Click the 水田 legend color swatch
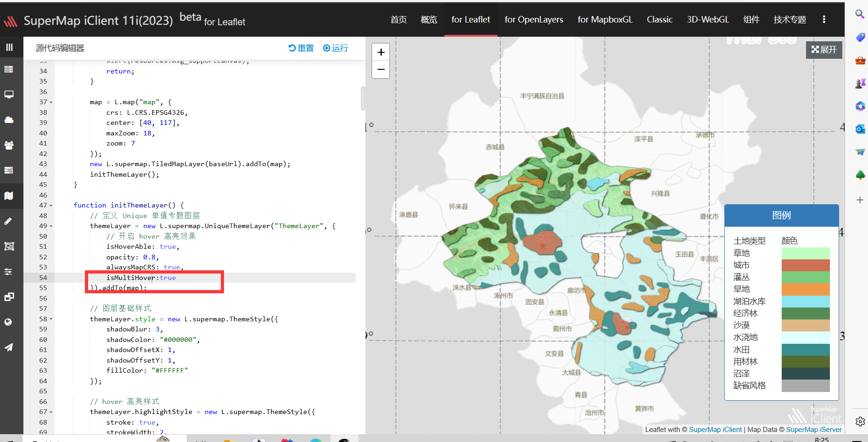This screenshot has height=442, width=868. 806,349
